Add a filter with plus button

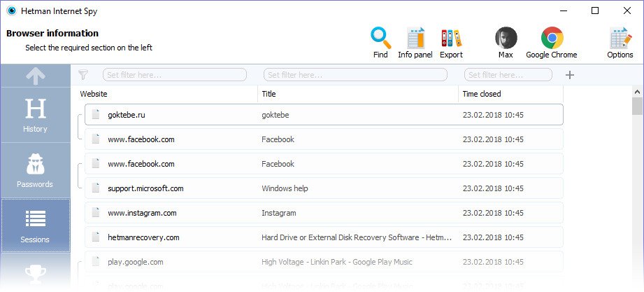(569, 75)
